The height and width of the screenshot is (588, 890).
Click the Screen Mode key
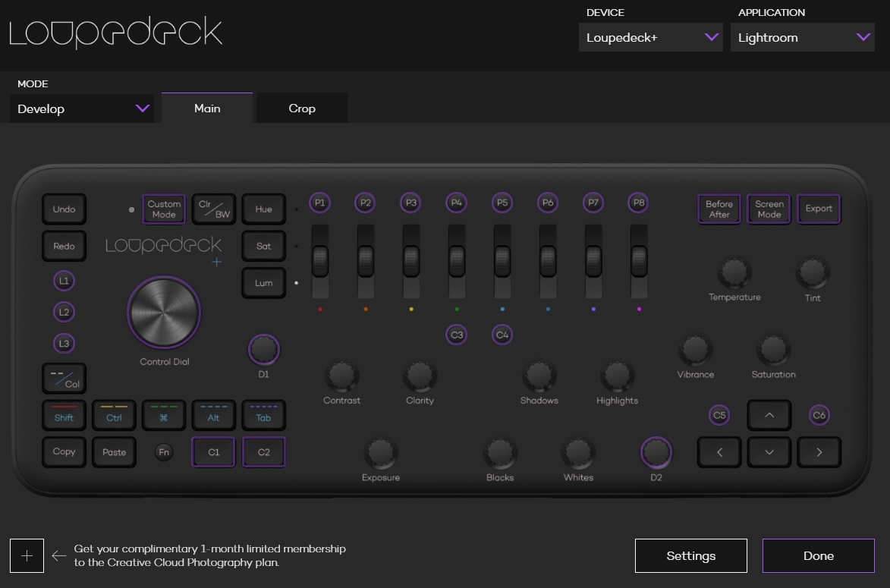click(769, 209)
